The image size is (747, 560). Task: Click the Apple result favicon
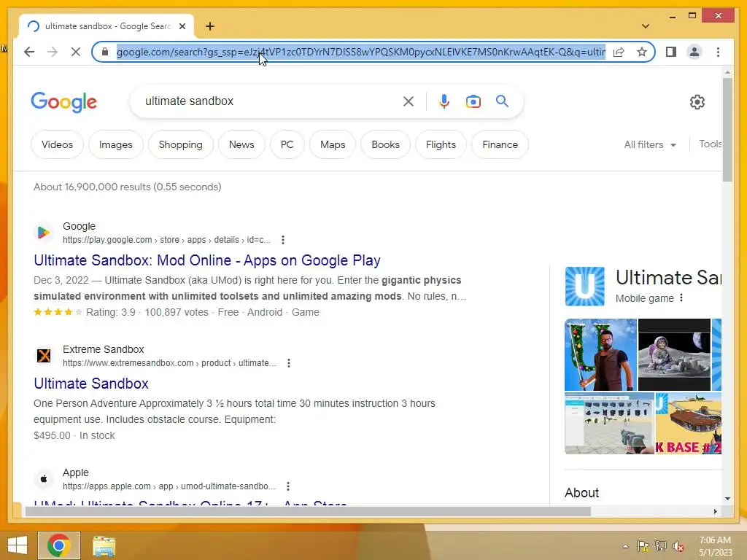tap(43, 479)
